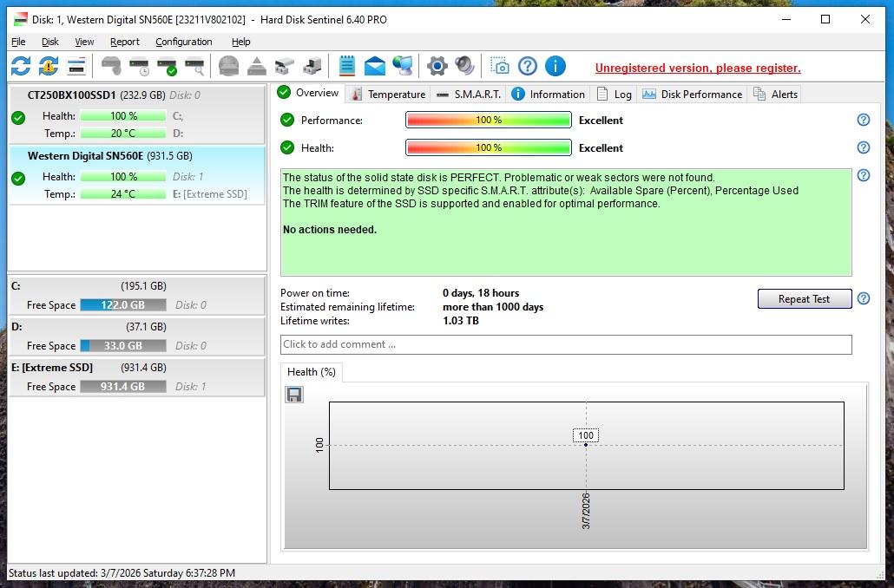
Task: Click the help icon next to Performance bar
Action: click(863, 121)
